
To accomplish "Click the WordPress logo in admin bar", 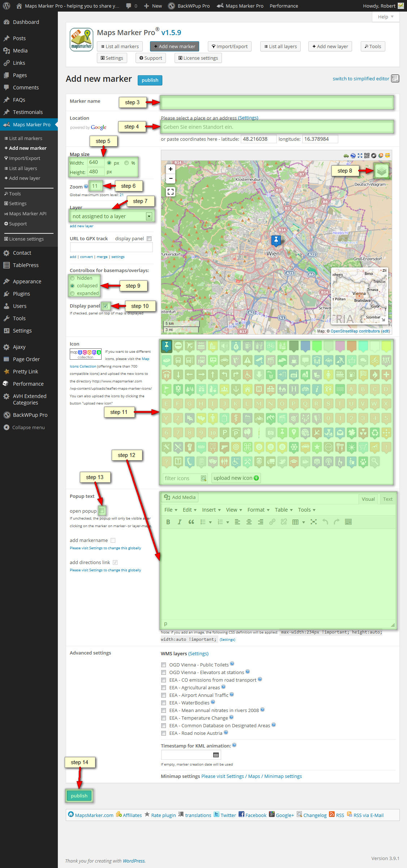I will click(x=7, y=6).
